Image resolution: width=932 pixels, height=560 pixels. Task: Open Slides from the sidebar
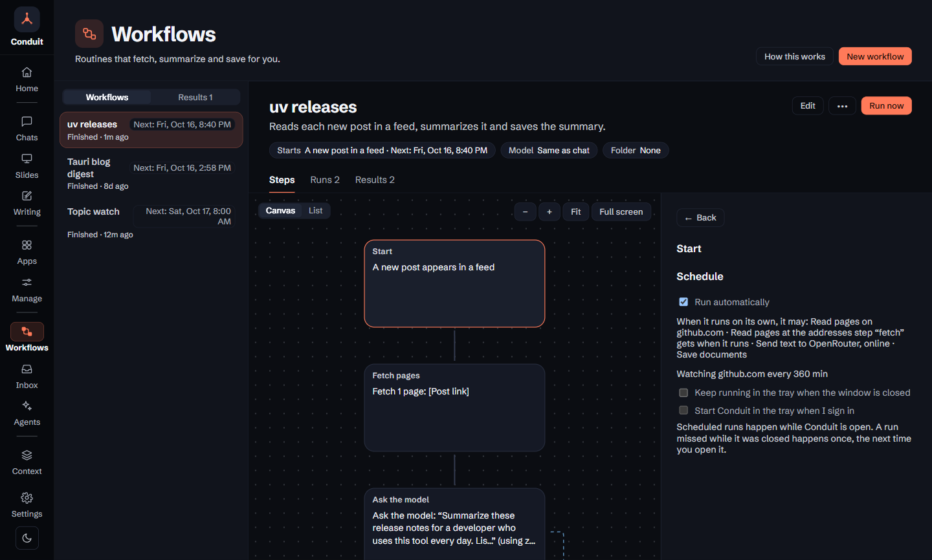pyautogui.click(x=27, y=166)
